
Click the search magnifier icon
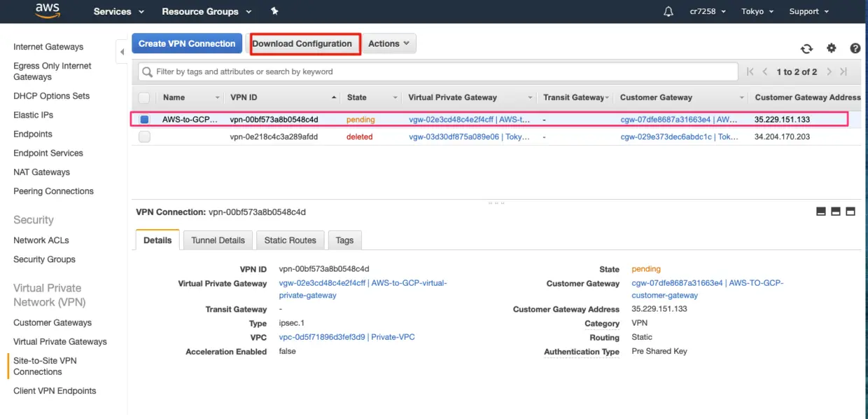(x=148, y=71)
